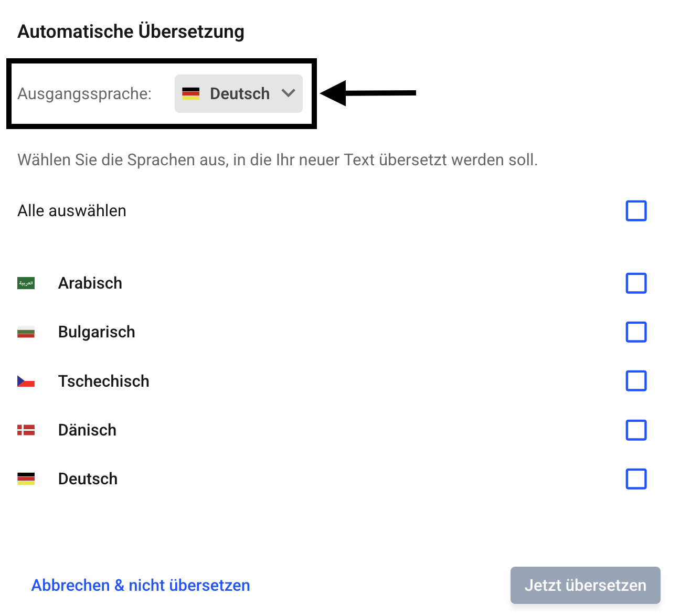
Task: Click the Bulgarian flag icon
Action: (x=26, y=332)
